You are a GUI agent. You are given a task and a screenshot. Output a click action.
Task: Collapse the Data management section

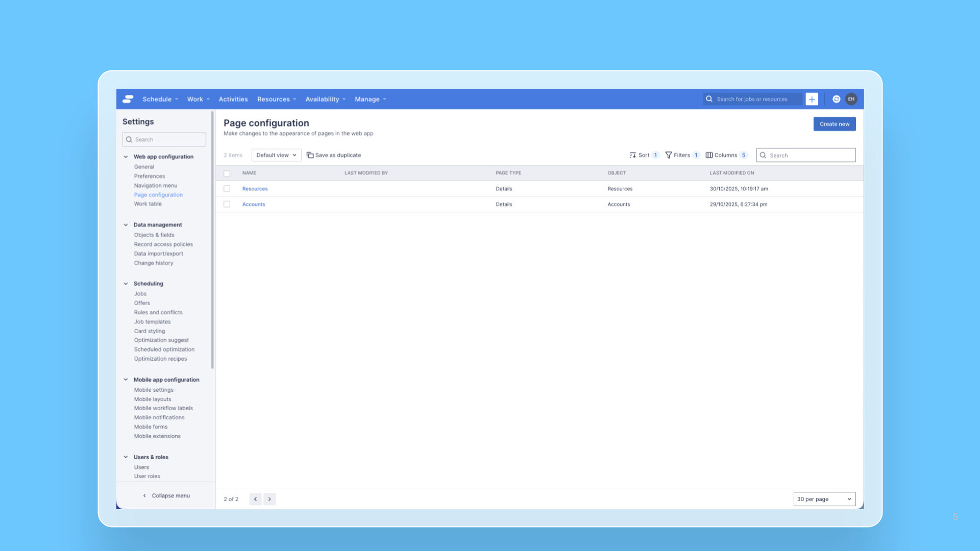tap(126, 225)
